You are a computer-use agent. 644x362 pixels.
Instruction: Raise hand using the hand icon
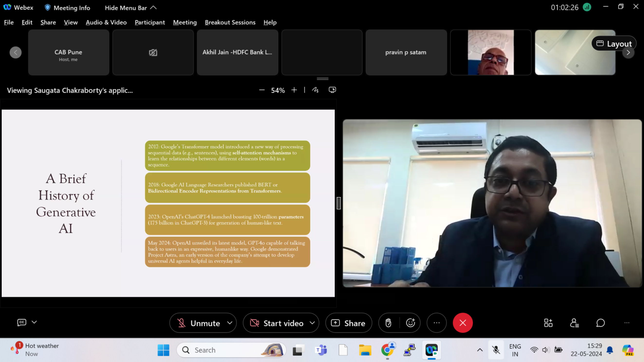388,323
